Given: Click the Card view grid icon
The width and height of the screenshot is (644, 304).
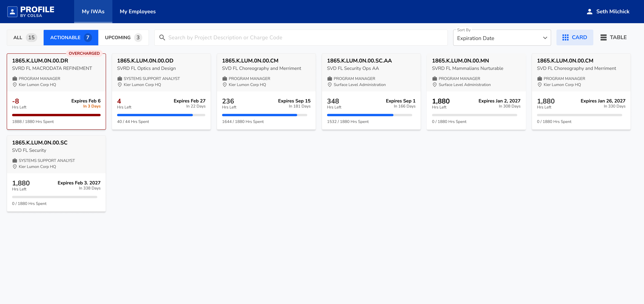Looking at the screenshot, I should point(565,38).
